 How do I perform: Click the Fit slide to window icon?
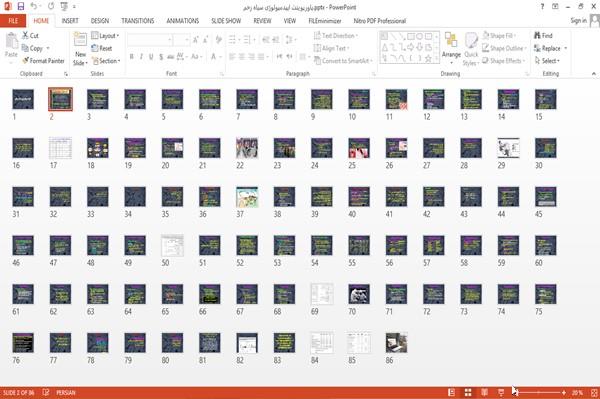point(594,392)
